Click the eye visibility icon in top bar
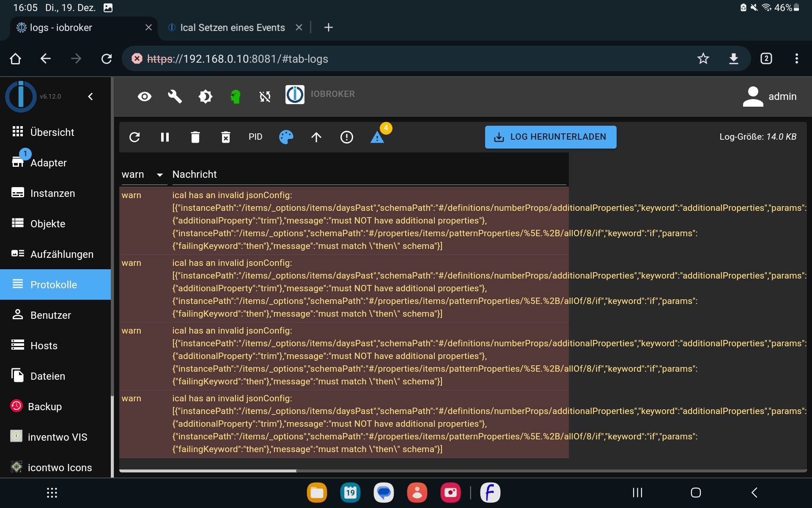 [145, 97]
